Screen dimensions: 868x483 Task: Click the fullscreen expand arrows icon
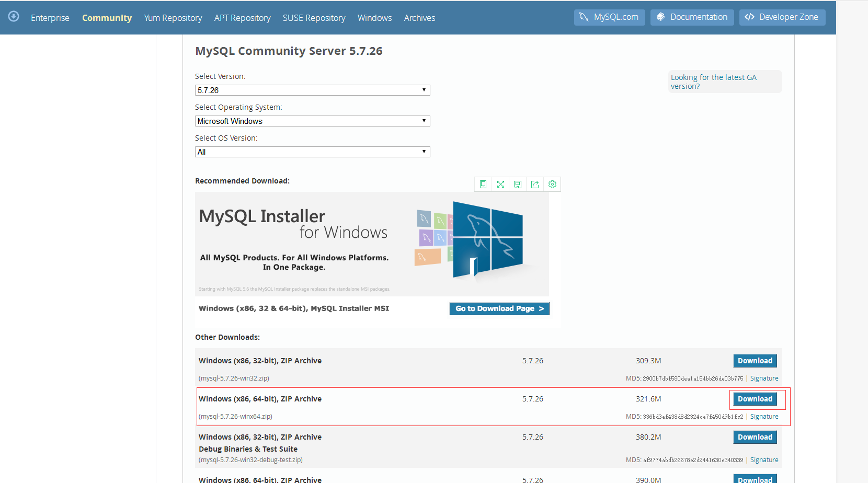tap(500, 185)
